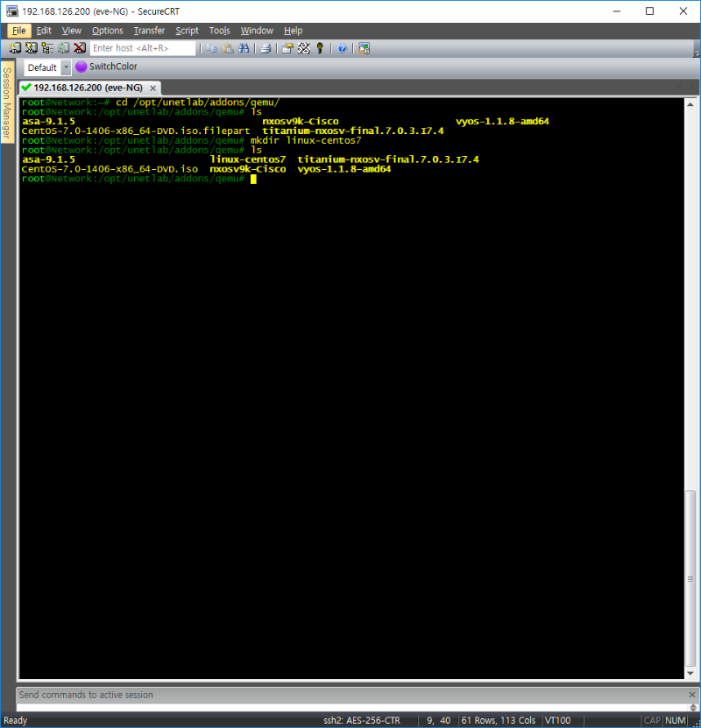Open the Connect in Tab/Tile tree icon
The height and width of the screenshot is (728, 701).
[47, 48]
